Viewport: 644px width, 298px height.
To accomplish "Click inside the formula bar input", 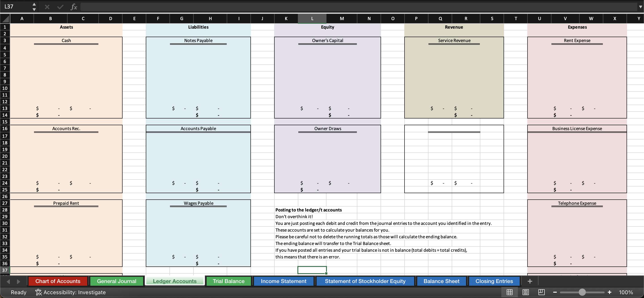I will click(x=358, y=7).
